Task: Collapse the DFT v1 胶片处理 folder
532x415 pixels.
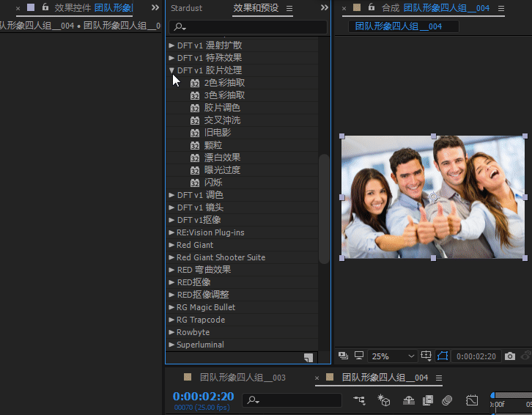Action: click(x=171, y=70)
